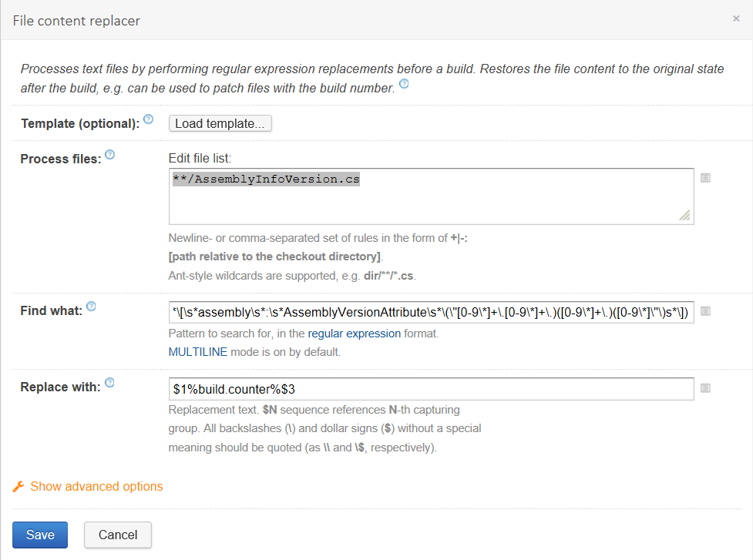Open the regular expression link
This screenshot has height=560, width=753.
354,334
